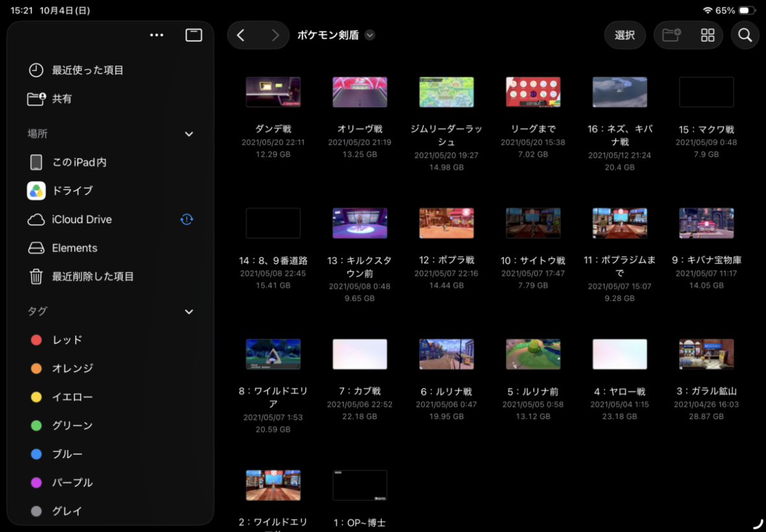The width and height of the screenshot is (766, 532).
Task: Open search with the magnifier icon
Action: pyautogui.click(x=745, y=35)
